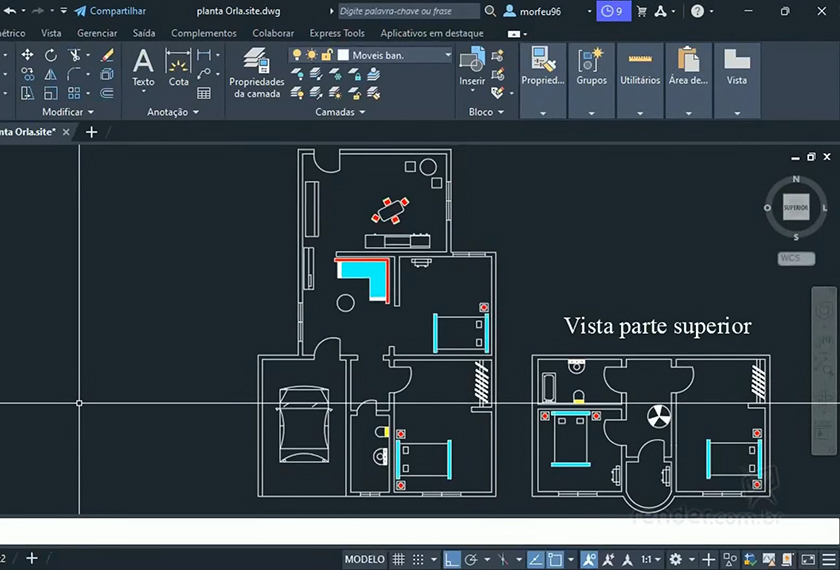Select the Texto annotation tool
840x570 pixels.
[143, 67]
